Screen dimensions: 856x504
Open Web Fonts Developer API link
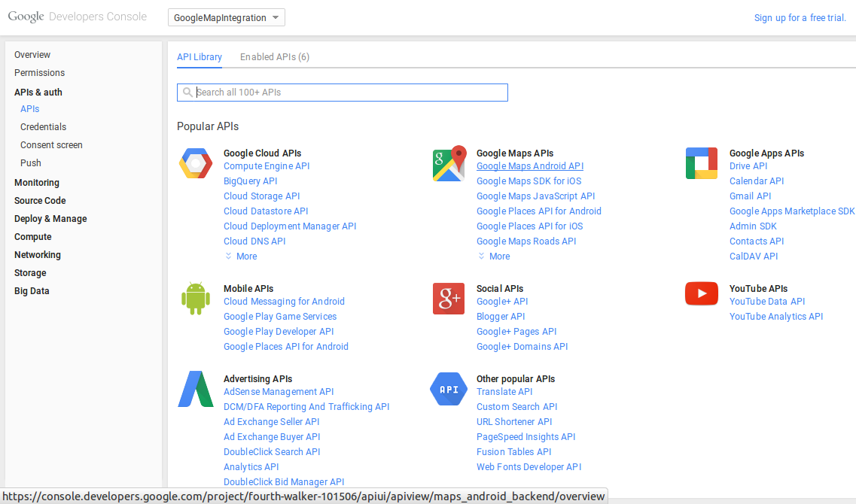click(529, 467)
